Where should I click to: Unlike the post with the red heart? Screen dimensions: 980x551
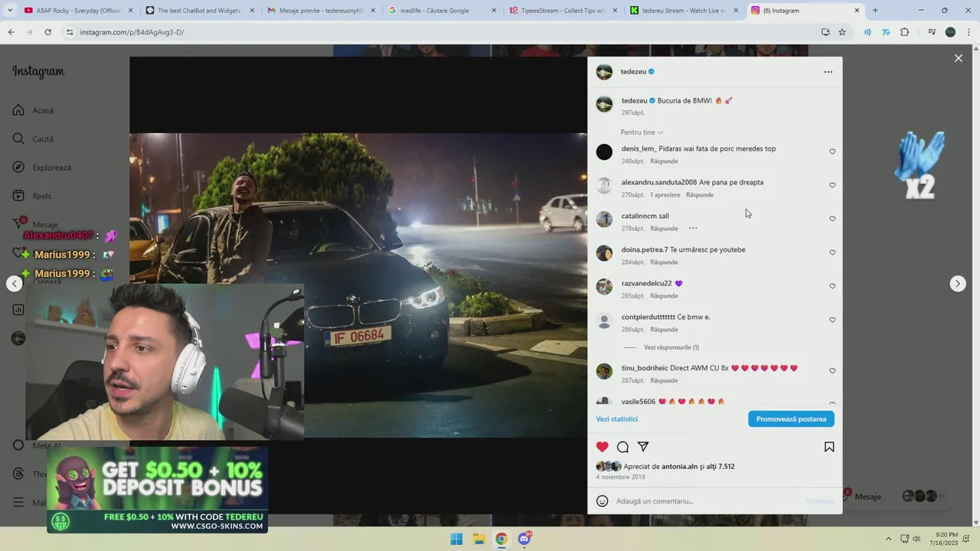(x=603, y=447)
